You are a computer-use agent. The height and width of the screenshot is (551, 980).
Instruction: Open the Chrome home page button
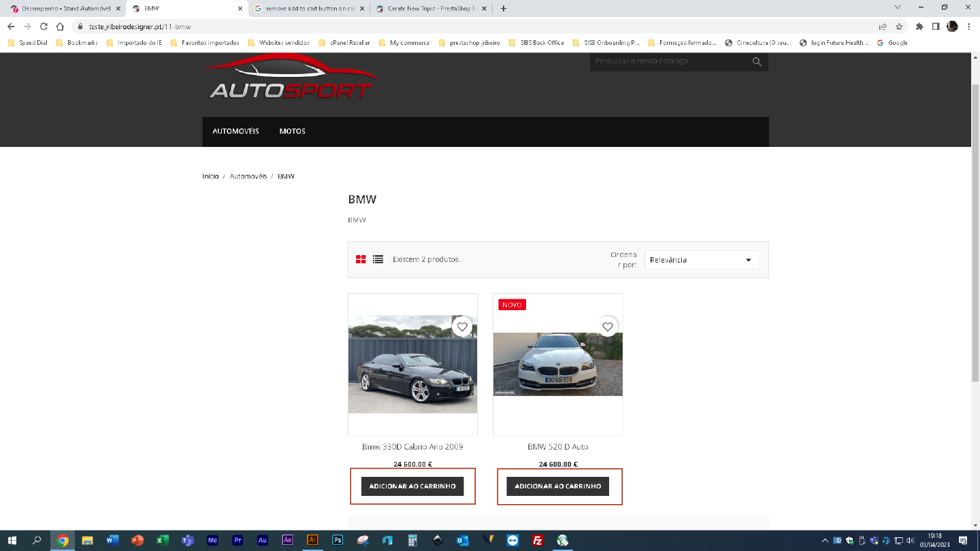pyautogui.click(x=60, y=27)
